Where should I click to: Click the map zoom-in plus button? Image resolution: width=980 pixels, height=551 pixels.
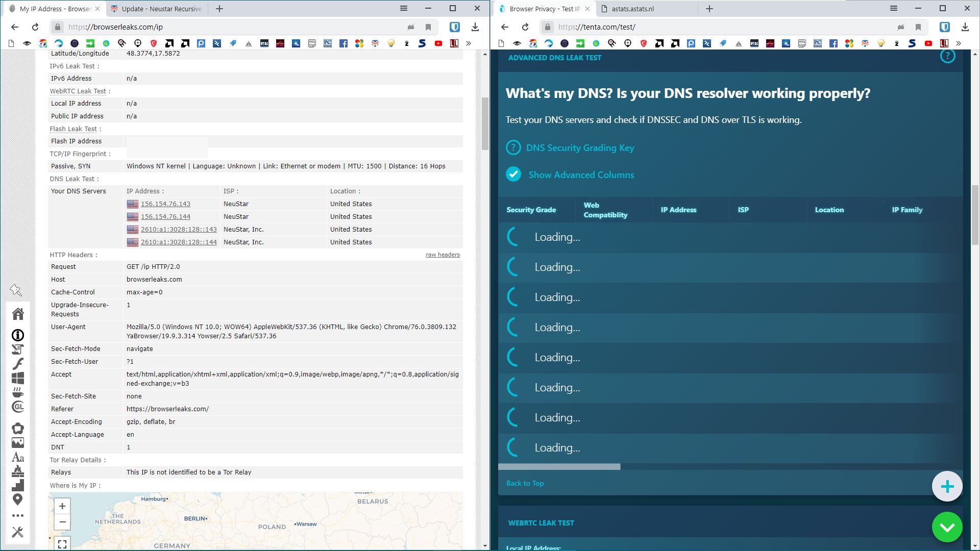[x=62, y=506]
